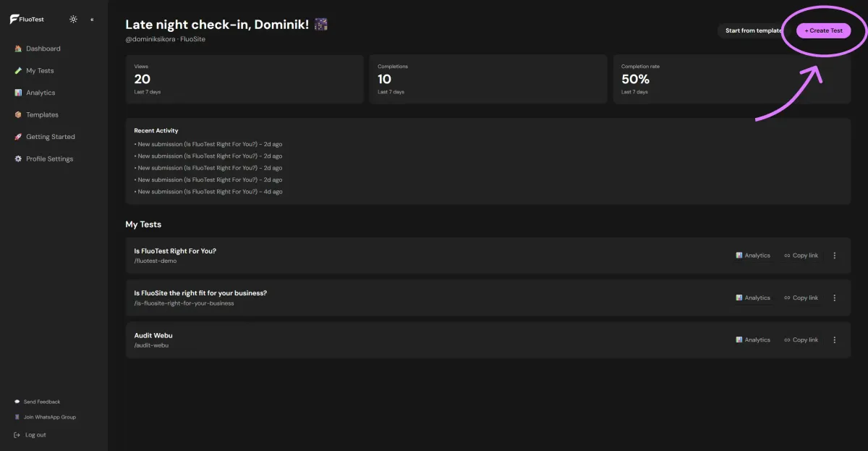Image resolution: width=868 pixels, height=451 pixels.
Task: Click the sidebar Analytics chart icon
Action: (x=18, y=93)
